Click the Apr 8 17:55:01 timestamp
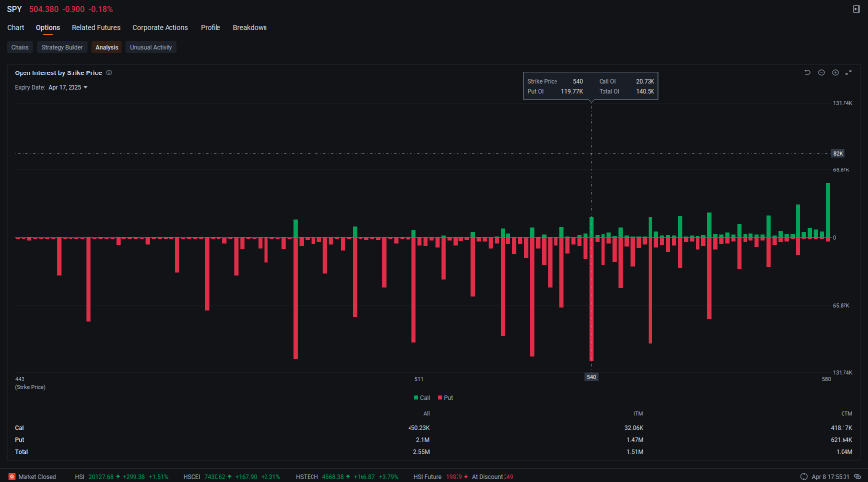The width and height of the screenshot is (868, 482). coord(831,476)
